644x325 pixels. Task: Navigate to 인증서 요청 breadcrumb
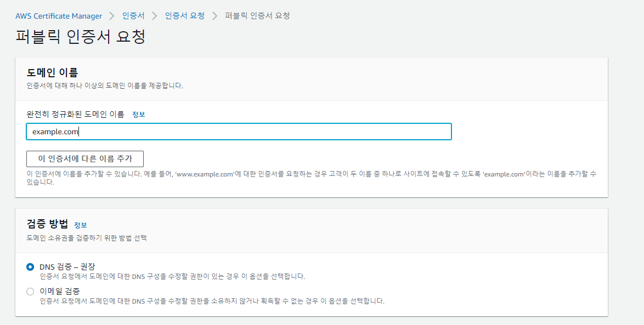[x=185, y=15]
